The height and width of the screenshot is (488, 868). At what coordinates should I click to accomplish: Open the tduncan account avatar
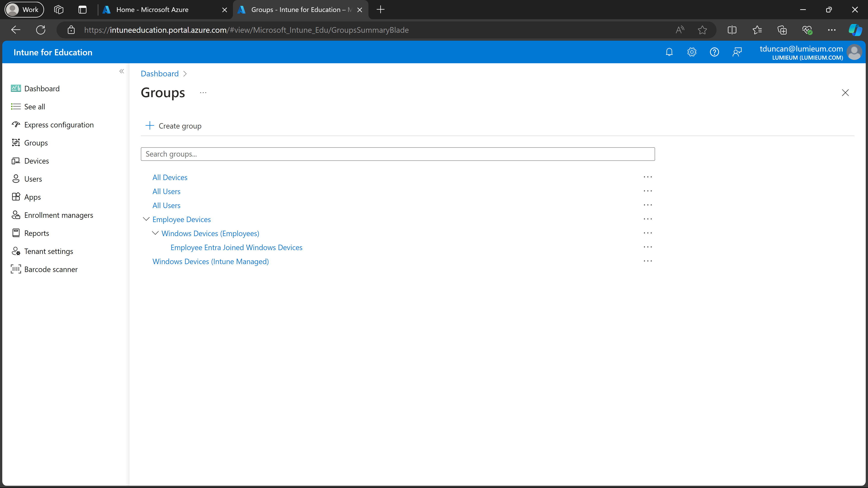coord(854,52)
